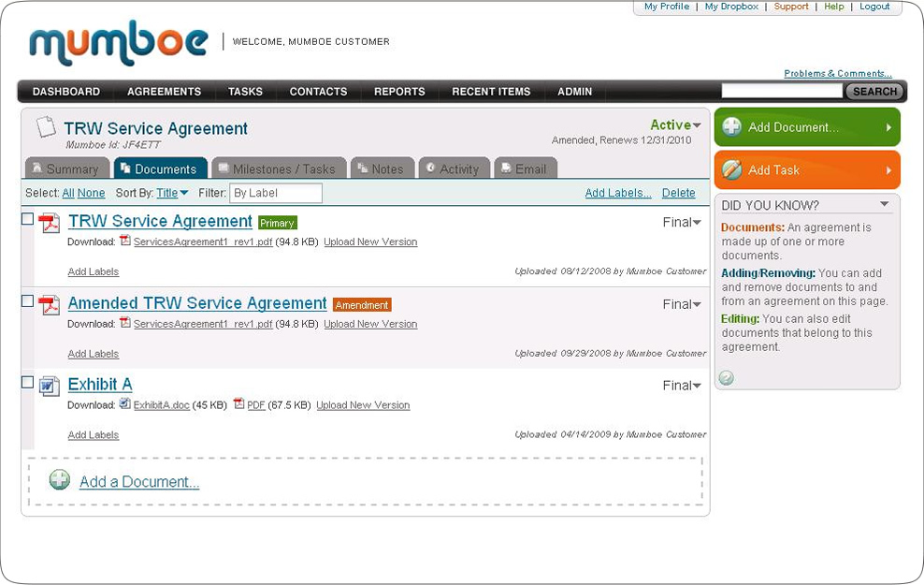This screenshot has width=924, height=585.
Task: Click the mumboe logo
Action: [x=119, y=42]
